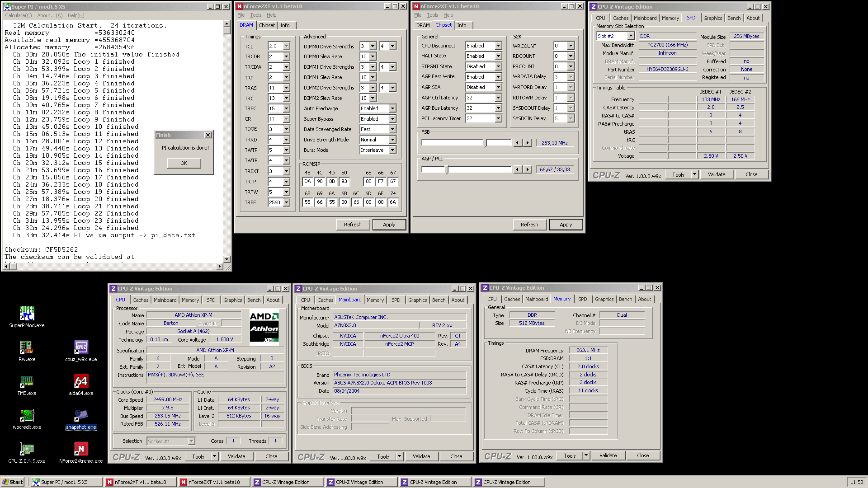Open Calculate menu in Super PI
Viewport: 868px width, 488px height.
(18, 15)
